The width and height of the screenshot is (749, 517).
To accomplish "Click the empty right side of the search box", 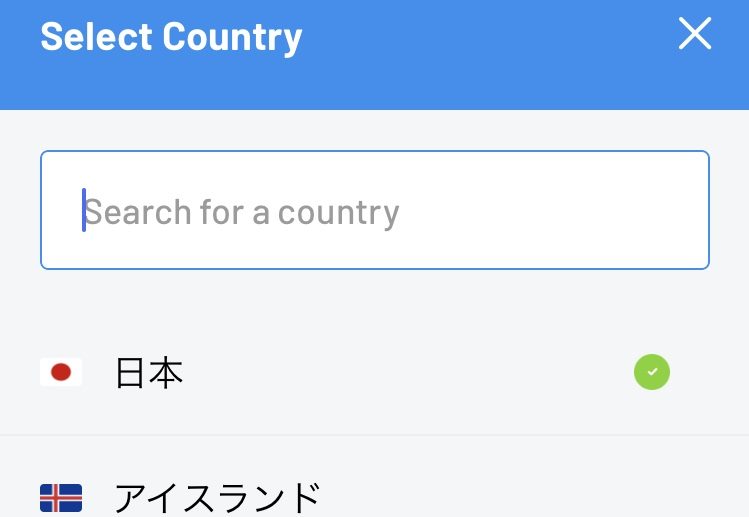I will (x=554, y=210).
